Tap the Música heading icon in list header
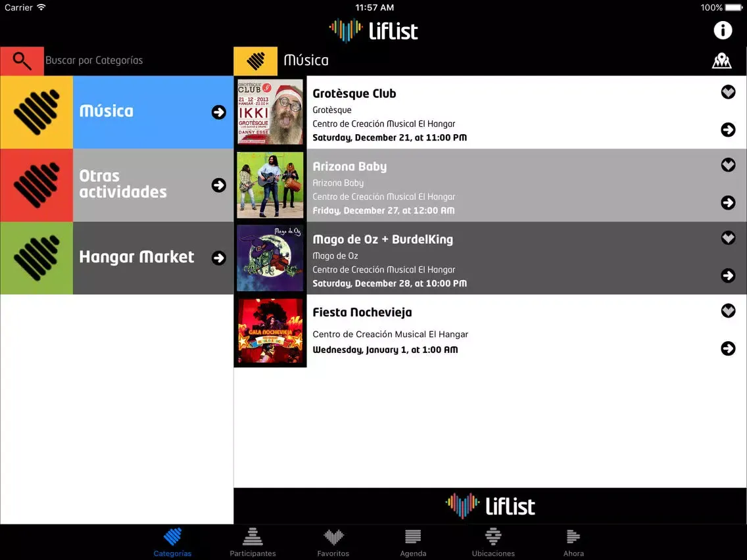The height and width of the screenshot is (560, 747). (255, 61)
